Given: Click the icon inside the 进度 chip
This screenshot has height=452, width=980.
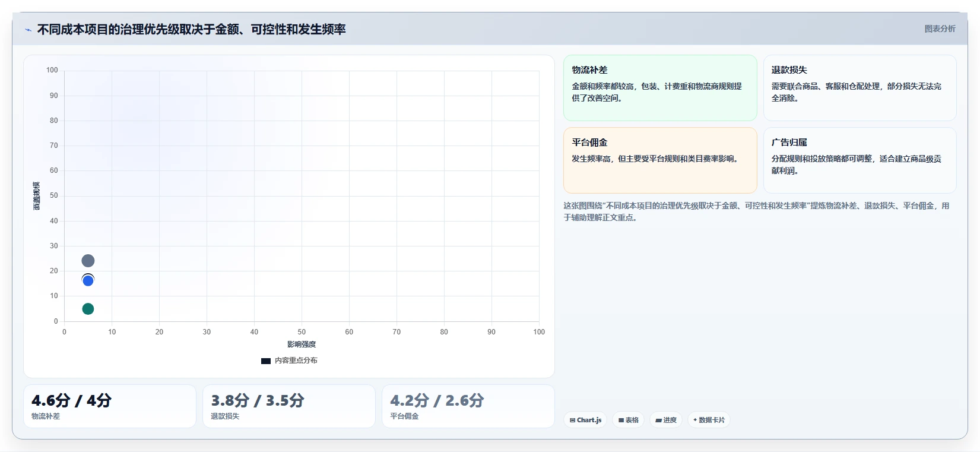Looking at the screenshot, I should point(658,420).
